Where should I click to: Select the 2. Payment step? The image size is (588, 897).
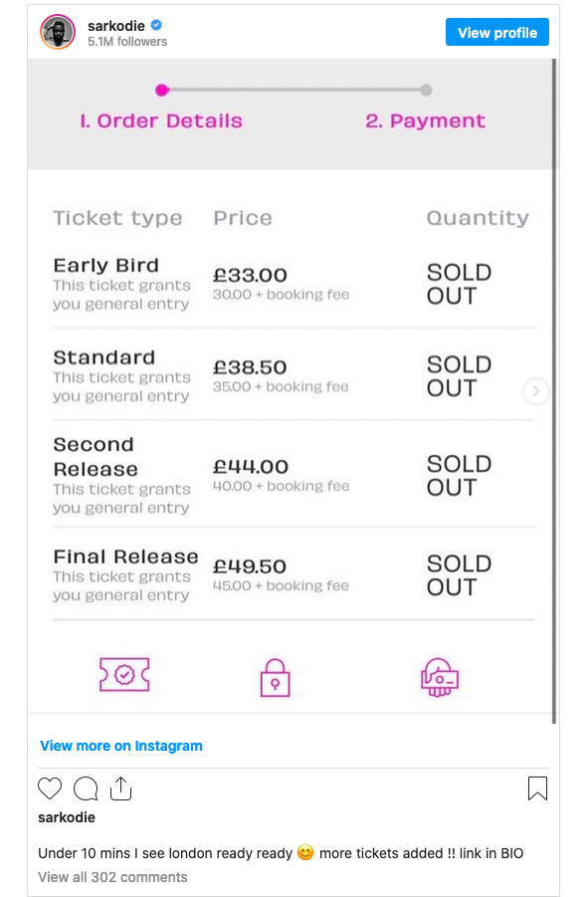click(x=426, y=120)
